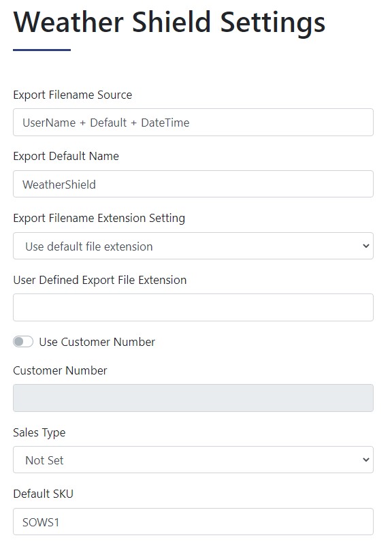Click the 'Export Filename Source' label
This screenshot has width=392, height=542.
pos(73,95)
